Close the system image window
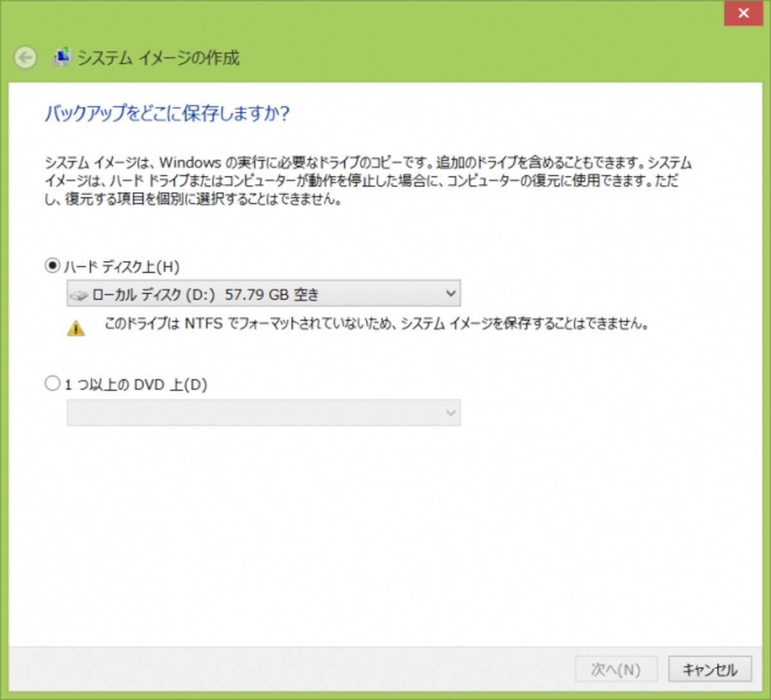Image resolution: width=771 pixels, height=700 pixels. (743, 13)
